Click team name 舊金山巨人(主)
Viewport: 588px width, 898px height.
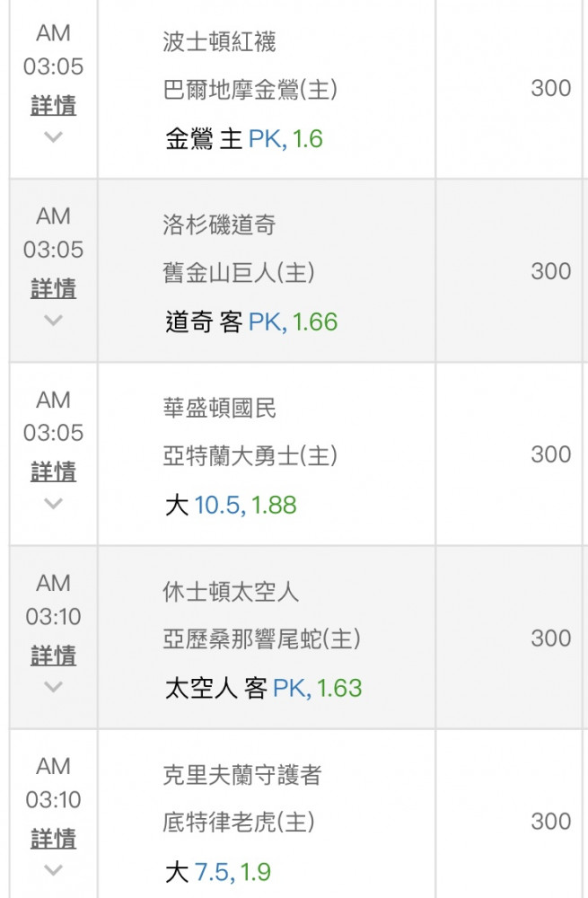pyautogui.click(x=239, y=273)
